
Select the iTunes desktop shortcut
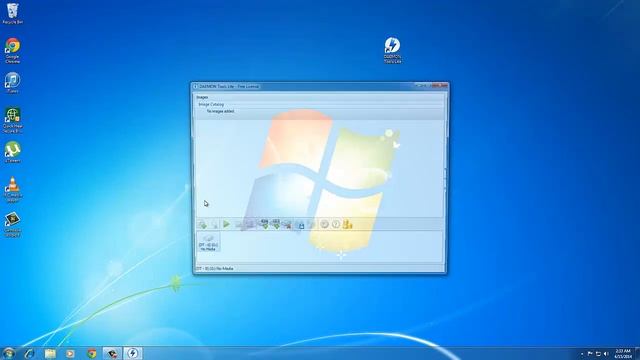tap(13, 83)
